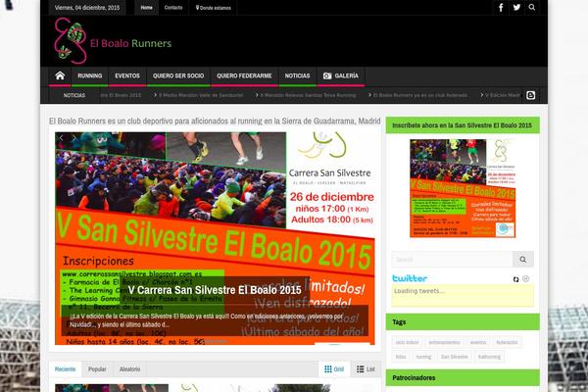Click the date 'Viernes, 04 diciembre, 2015'
This screenshot has height=392, width=588.
click(x=87, y=8)
